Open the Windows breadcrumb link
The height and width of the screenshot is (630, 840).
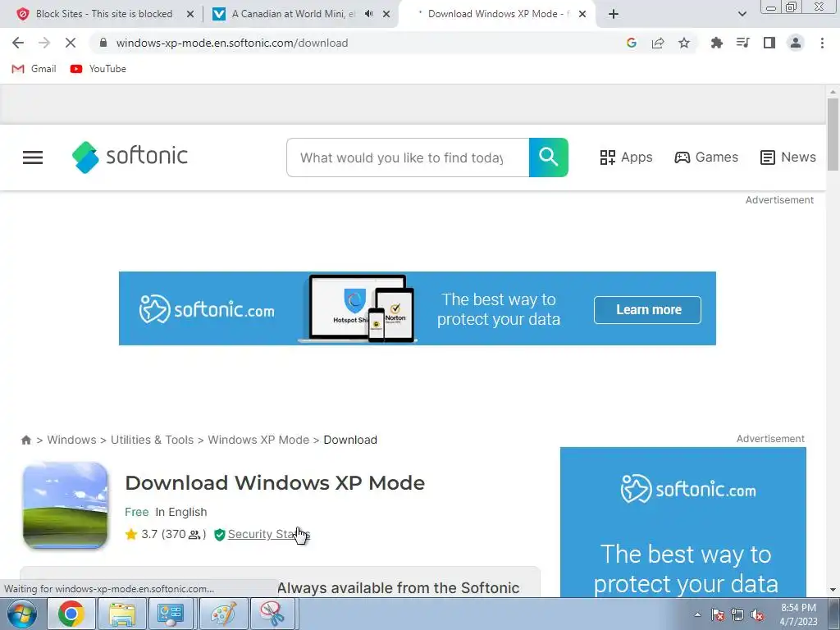pos(72,440)
